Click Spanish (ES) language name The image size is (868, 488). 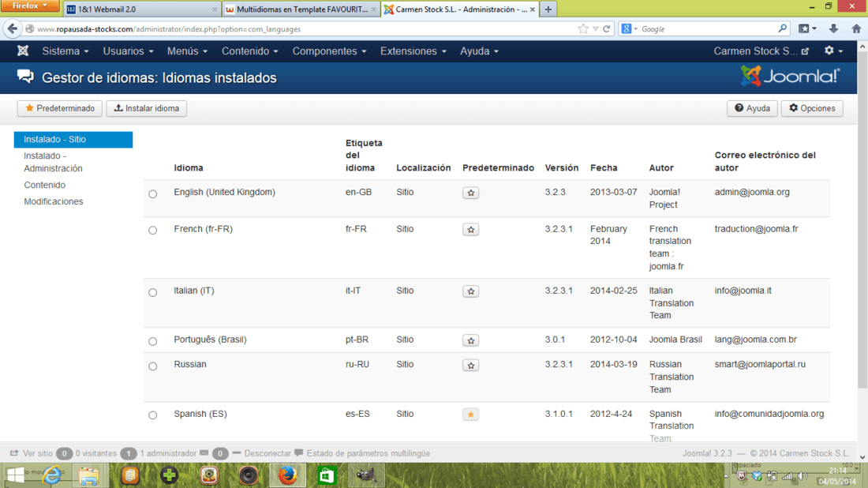pyautogui.click(x=200, y=414)
